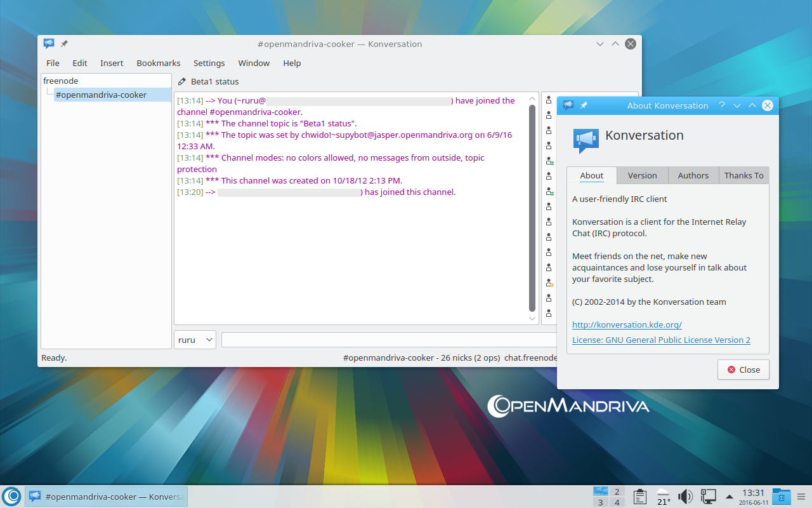The width and height of the screenshot is (812, 508).
Task: Expand the ruru nickname dropdown
Action: 195,340
